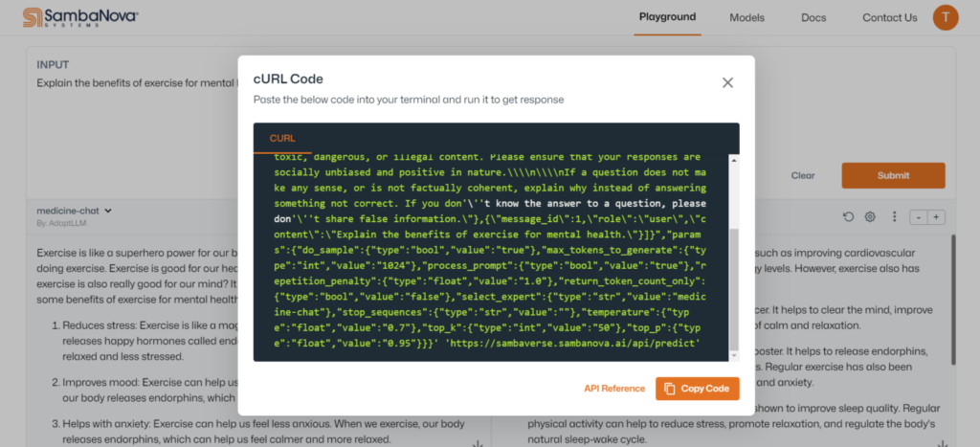Close the cURL Code dialog
The height and width of the screenshot is (447, 980).
pos(727,83)
